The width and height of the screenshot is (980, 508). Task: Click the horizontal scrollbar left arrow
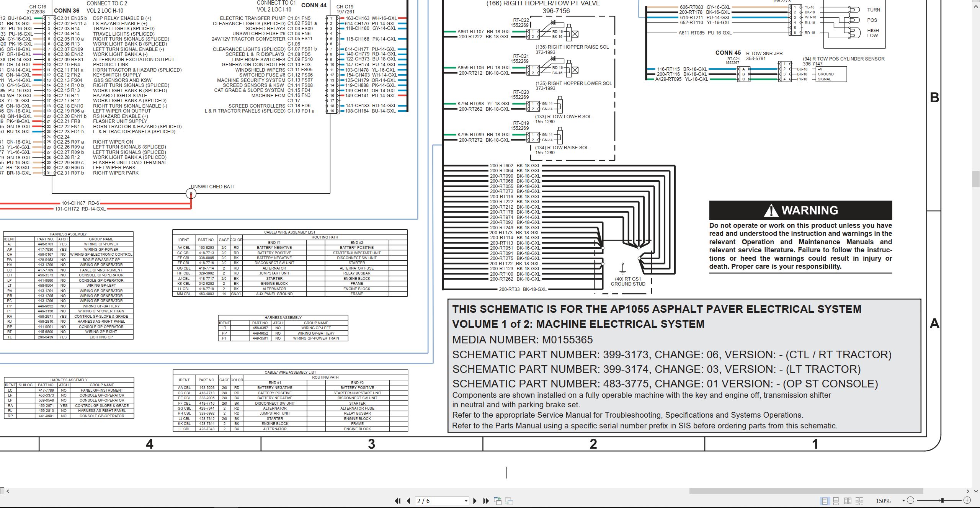[x=8, y=491]
